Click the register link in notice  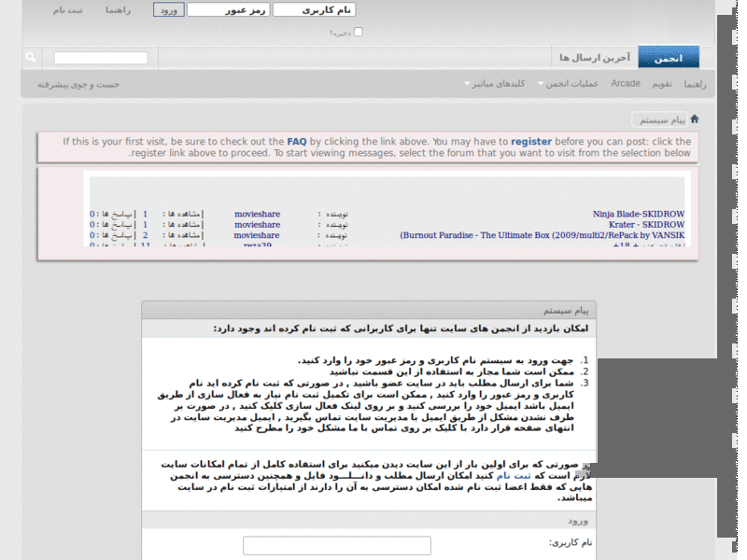(531, 142)
